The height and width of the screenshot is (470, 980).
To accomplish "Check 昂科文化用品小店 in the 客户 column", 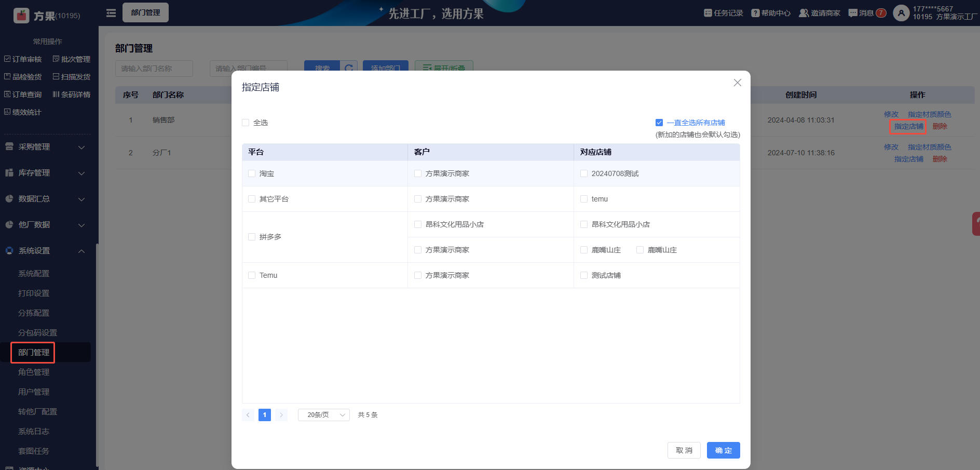I will pos(418,224).
